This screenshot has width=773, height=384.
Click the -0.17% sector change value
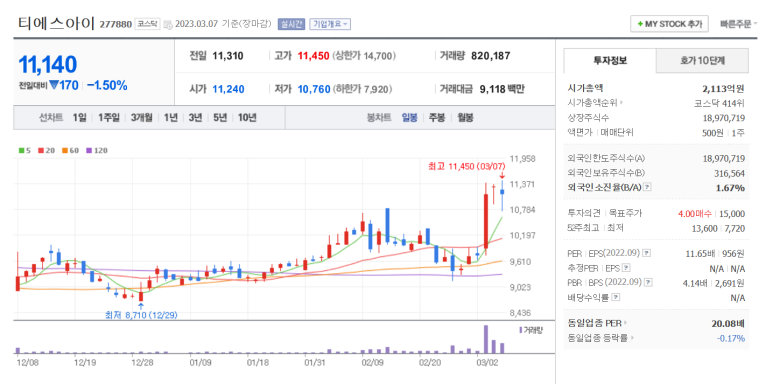point(731,338)
